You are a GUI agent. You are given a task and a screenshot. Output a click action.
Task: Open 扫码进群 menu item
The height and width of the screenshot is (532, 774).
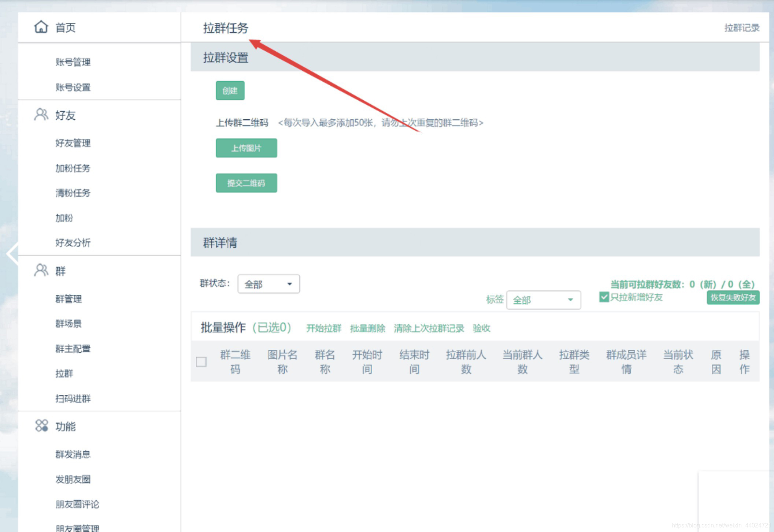pyautogui.click(x=73, y=398)
